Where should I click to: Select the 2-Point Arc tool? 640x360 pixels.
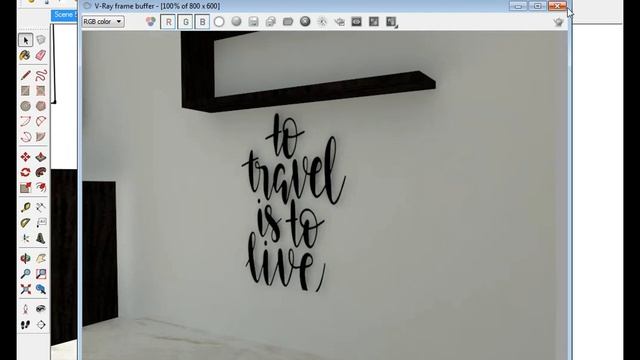[41, 121]
